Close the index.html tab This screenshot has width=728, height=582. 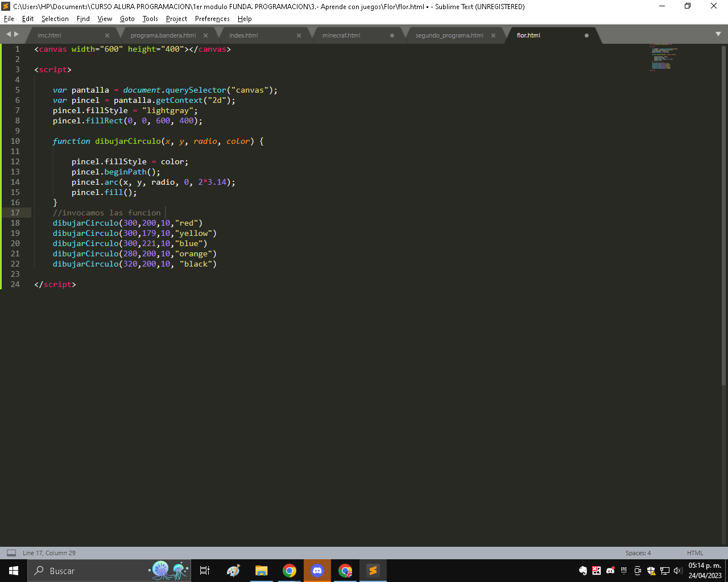point(299,35)
